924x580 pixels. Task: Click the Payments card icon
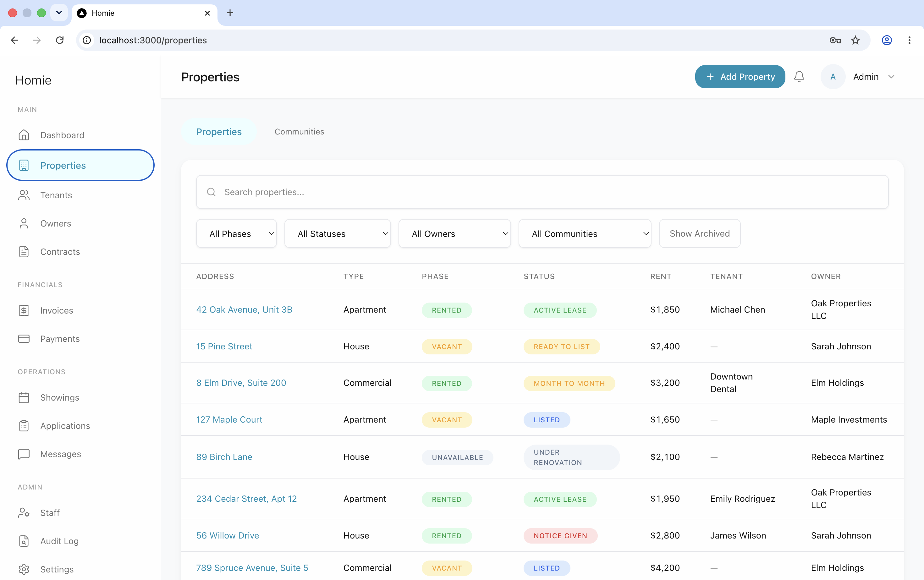24,339
